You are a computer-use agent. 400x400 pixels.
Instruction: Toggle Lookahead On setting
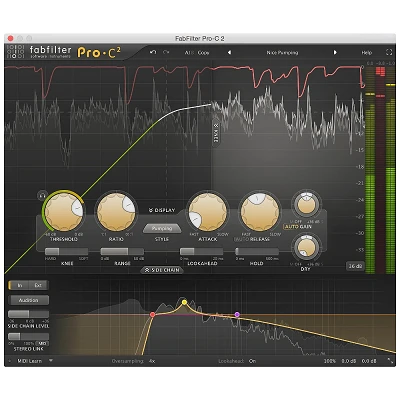tap(252, 361)
